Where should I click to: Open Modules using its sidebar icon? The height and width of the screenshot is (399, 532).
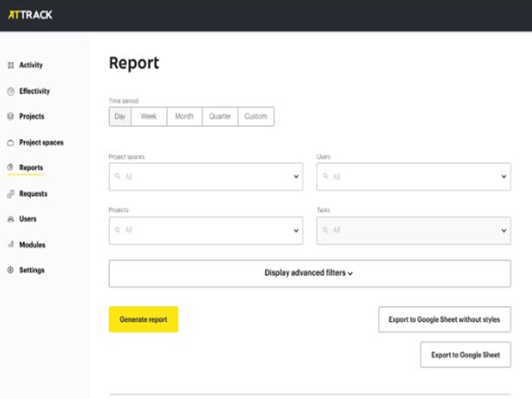(x=11, y=245)
